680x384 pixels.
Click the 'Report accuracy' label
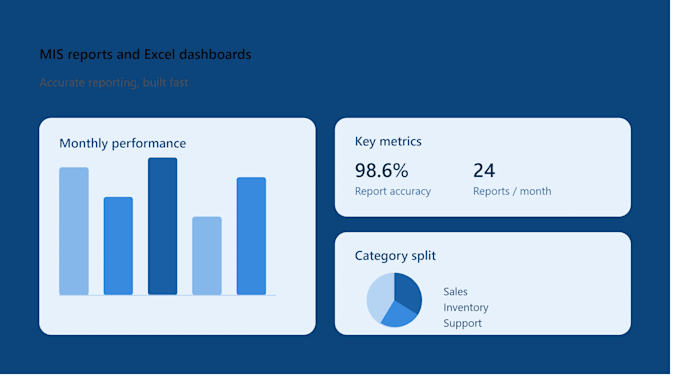click(393, 191)
